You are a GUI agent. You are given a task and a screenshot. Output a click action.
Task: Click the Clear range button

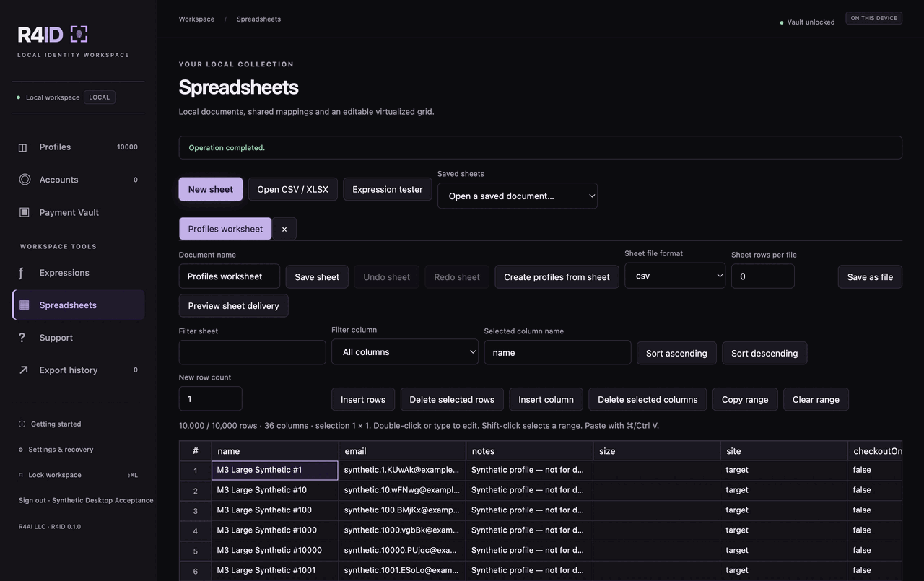tap(816, 399)
